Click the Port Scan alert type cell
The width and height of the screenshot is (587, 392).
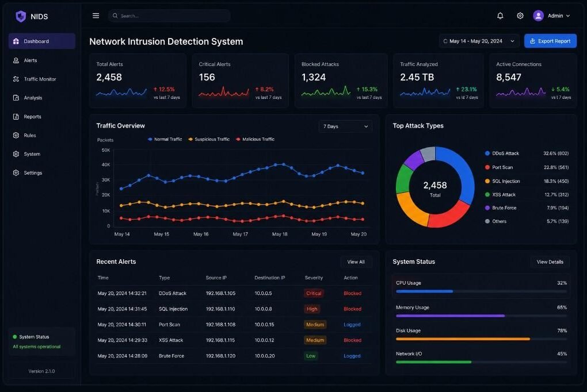[169, 325]
